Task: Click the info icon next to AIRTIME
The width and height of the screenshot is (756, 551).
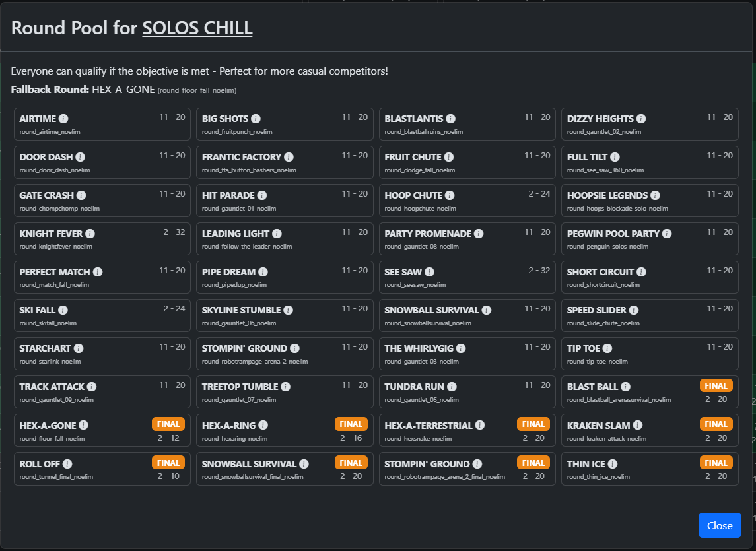Action: [x=63, y=119]
